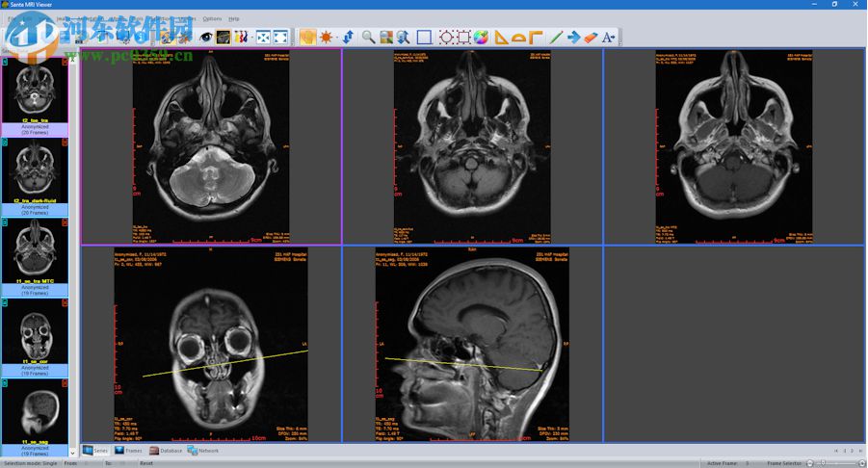Open the Options menu
The width and height of the screenshot is (868, 468).
(212, 19)
